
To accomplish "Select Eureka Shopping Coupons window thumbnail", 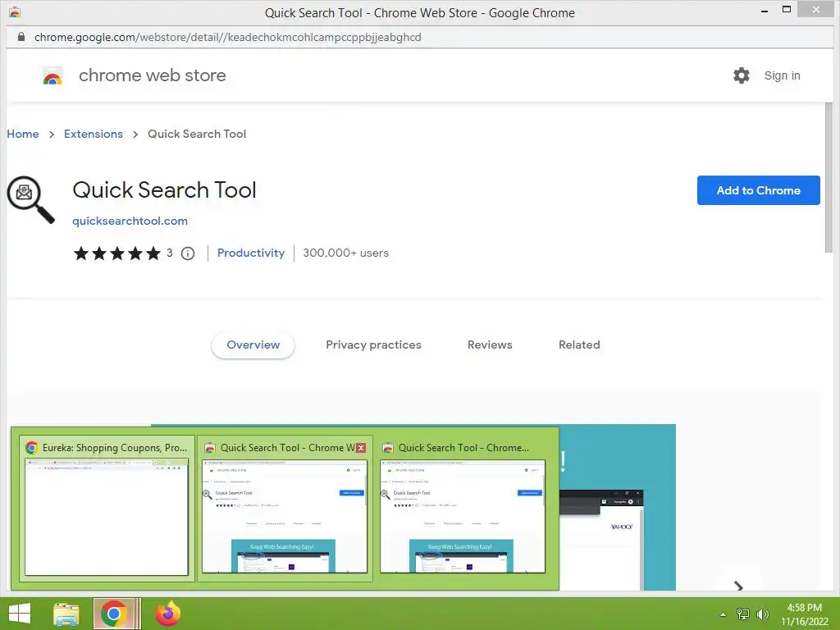I will [x=107, y=509].
